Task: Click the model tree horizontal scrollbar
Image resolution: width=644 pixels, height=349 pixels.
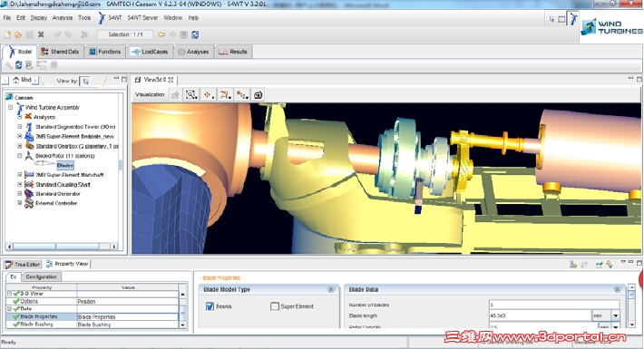Action: click(62, 247)
